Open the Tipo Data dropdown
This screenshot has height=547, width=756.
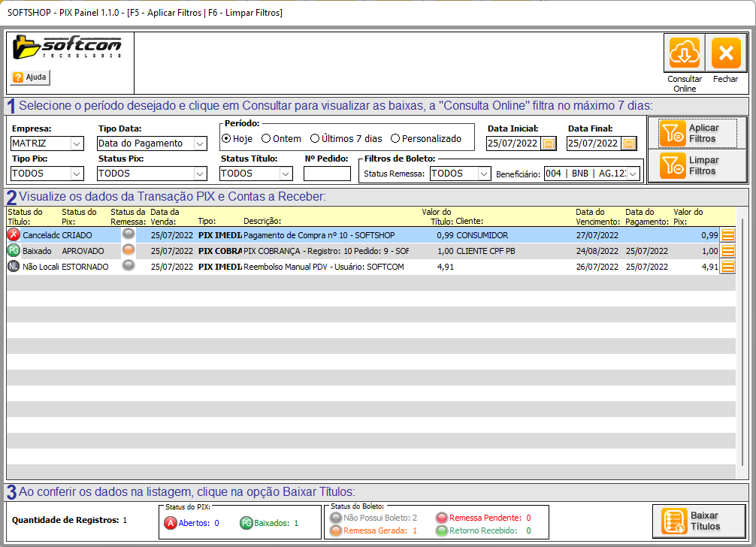click(199, 144)
